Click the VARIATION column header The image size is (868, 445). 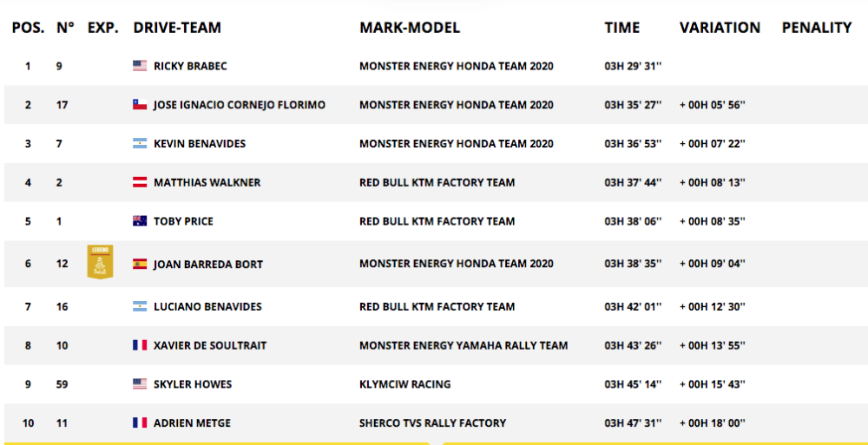[x=720, y=28]
